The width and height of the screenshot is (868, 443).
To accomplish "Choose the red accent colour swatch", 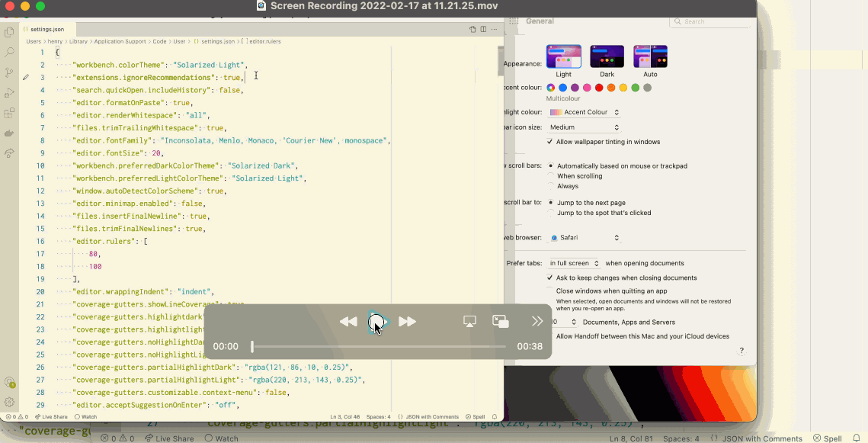I will pyautogui.click(x=599, y=88).
